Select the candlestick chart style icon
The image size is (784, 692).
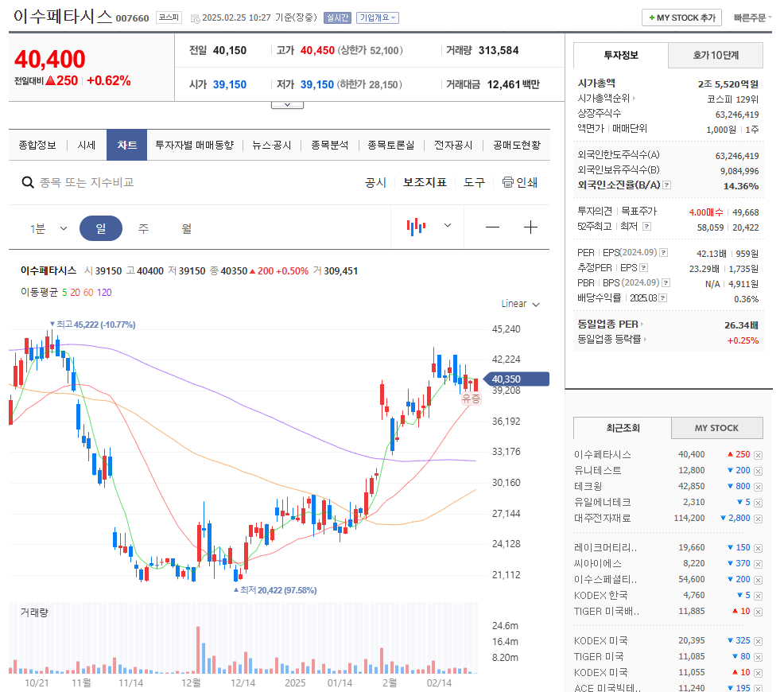pos(414,227)
